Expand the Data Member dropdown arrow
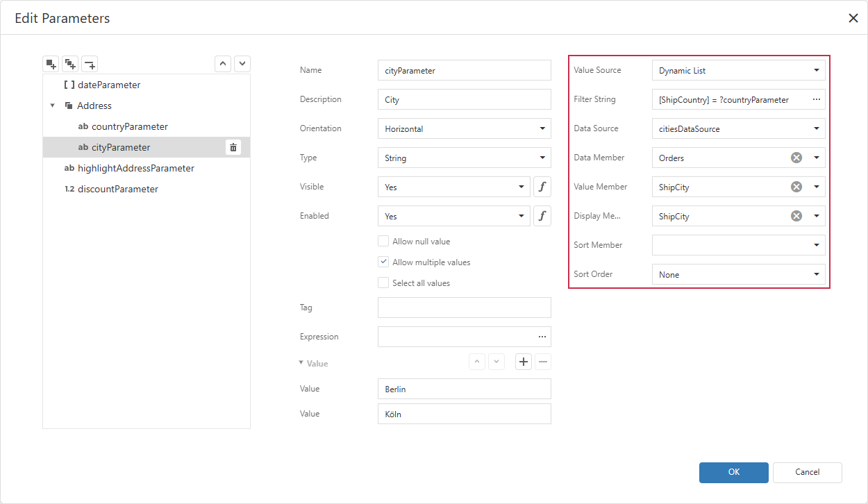Viewport: 868px width, 504px height. click(817, 158)
